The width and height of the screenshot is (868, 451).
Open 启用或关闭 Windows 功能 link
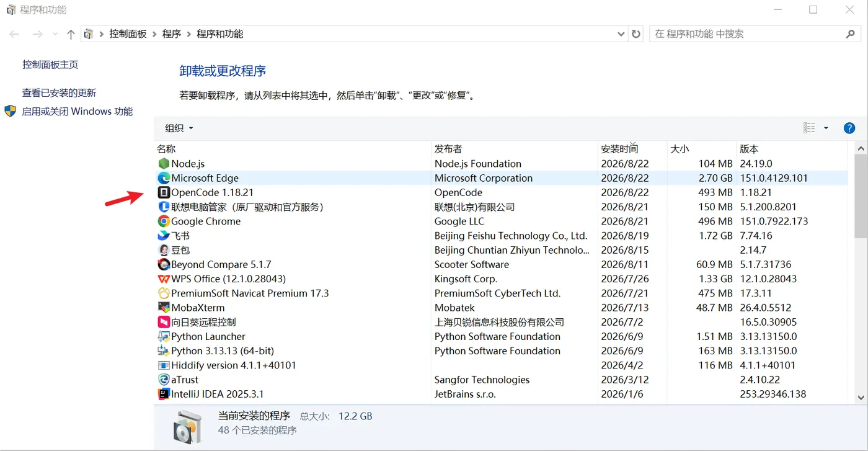pos(77,112)
